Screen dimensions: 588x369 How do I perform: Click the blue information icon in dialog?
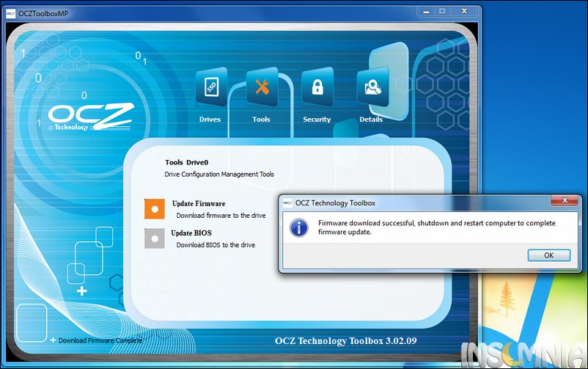[x=299, y=228]
